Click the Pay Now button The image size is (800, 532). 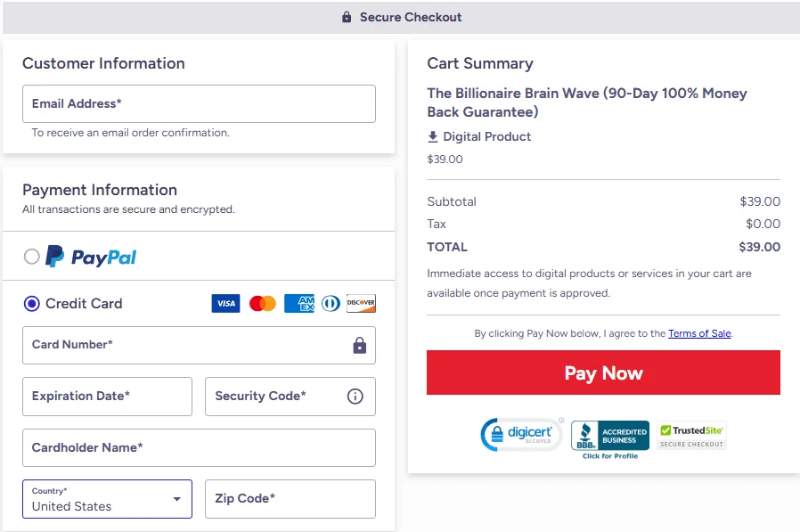pos(603,372)
